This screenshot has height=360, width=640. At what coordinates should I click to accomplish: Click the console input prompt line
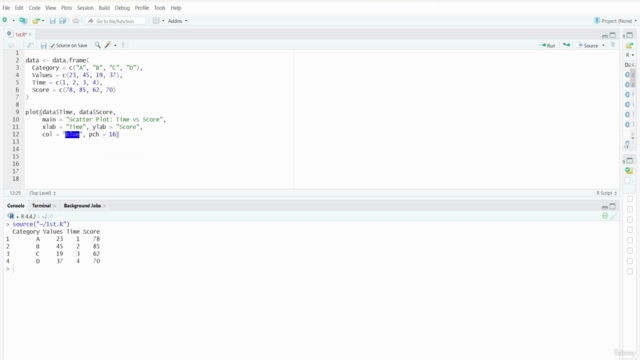pyautogui.click(x=310, y=269)
